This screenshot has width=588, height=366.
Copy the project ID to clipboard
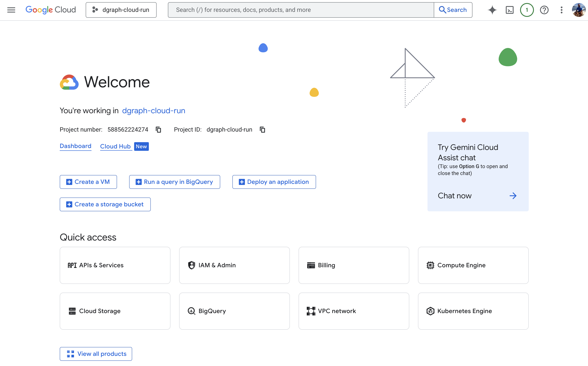(262, 130)
